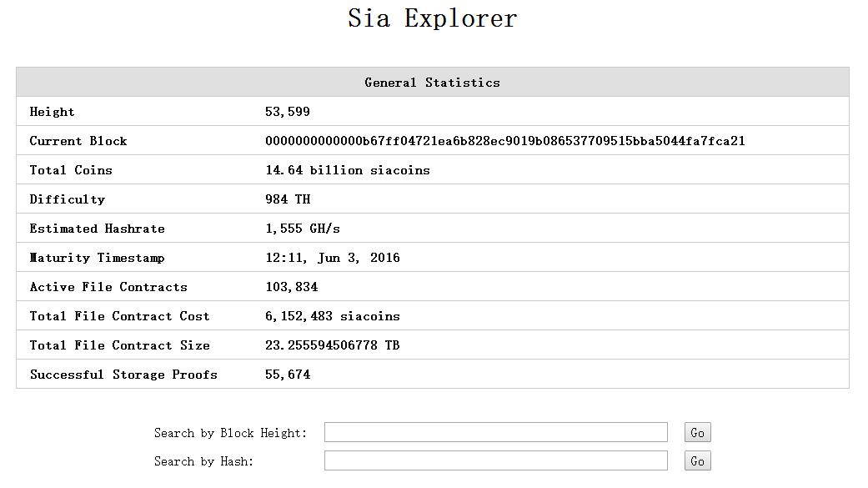Click Go button next to Hash search
Image resolution: width=868 pixels, height=488 pixels.
point(698,460)
